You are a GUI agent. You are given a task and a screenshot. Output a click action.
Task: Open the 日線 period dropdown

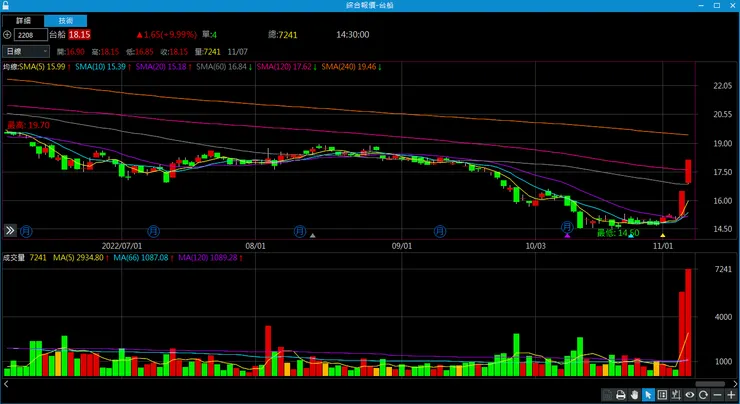(26, 51)
